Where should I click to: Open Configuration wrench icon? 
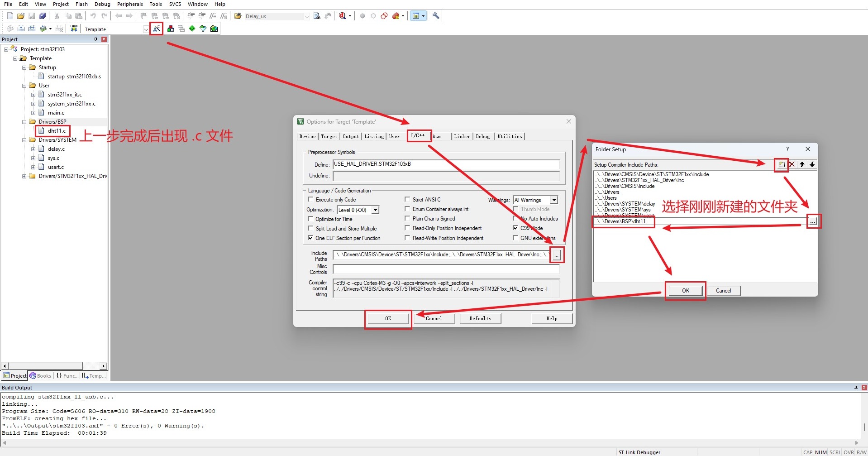point(436,16)
